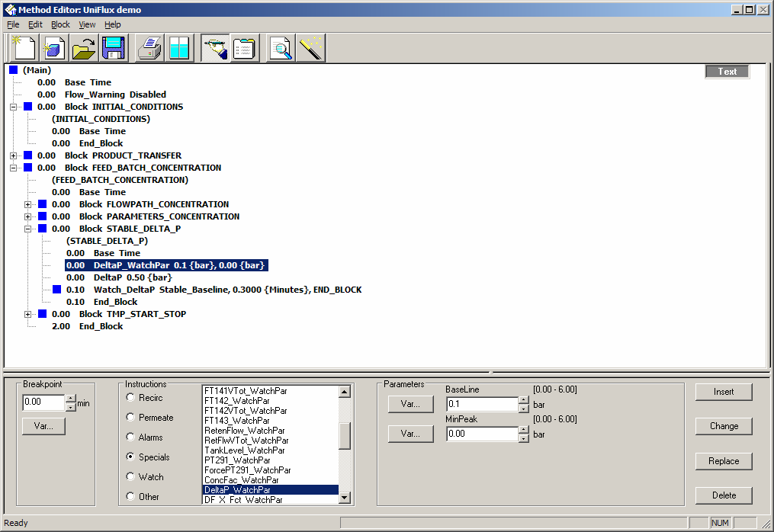Click blue square beside Block INITIAL_CONDITIONS
774x532 pixels.
(x=28, y=107)
